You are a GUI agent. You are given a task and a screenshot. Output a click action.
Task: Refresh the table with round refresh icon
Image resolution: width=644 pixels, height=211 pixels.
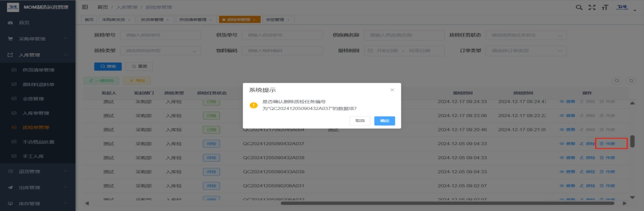[x=632, y=80]
